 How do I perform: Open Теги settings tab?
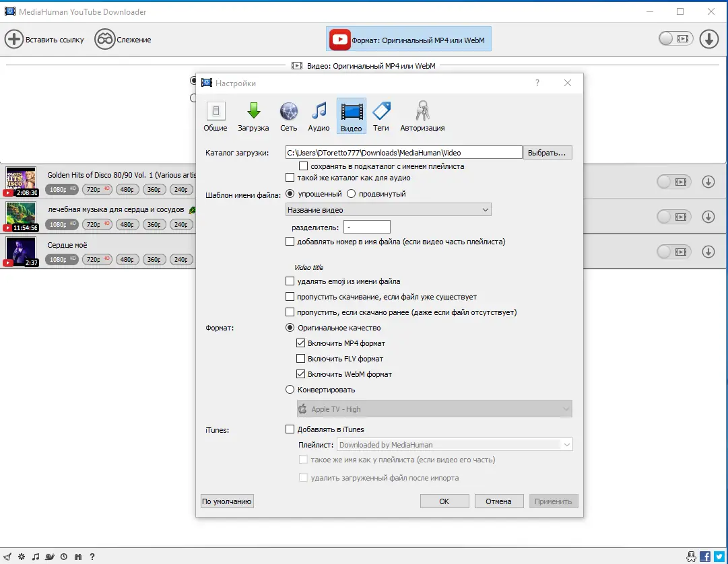381,116
